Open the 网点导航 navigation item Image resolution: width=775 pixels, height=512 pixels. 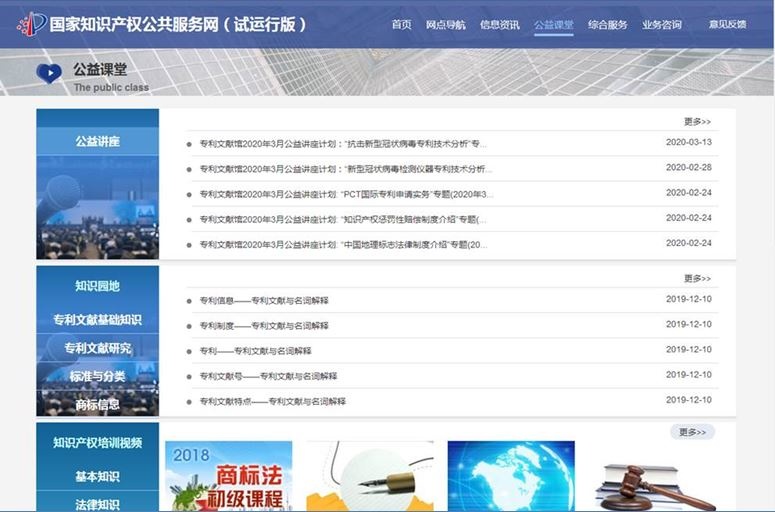pyautogui.click(x=445, y=24)
